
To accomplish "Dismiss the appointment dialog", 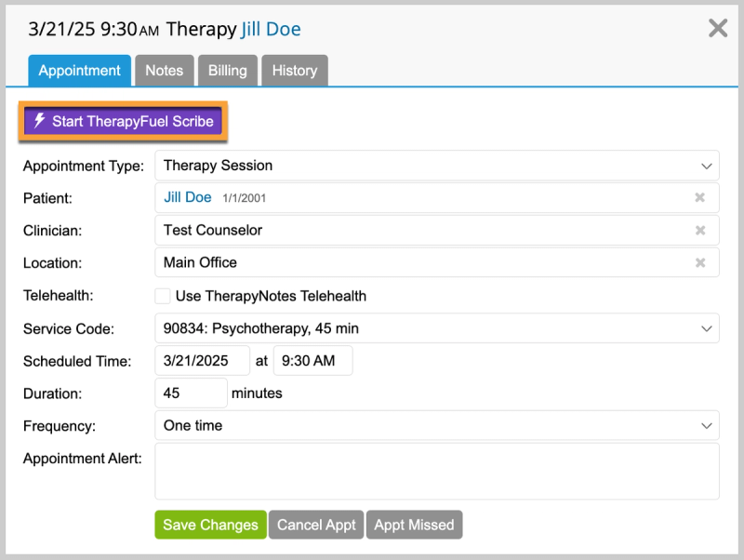I will click(717, 28).
